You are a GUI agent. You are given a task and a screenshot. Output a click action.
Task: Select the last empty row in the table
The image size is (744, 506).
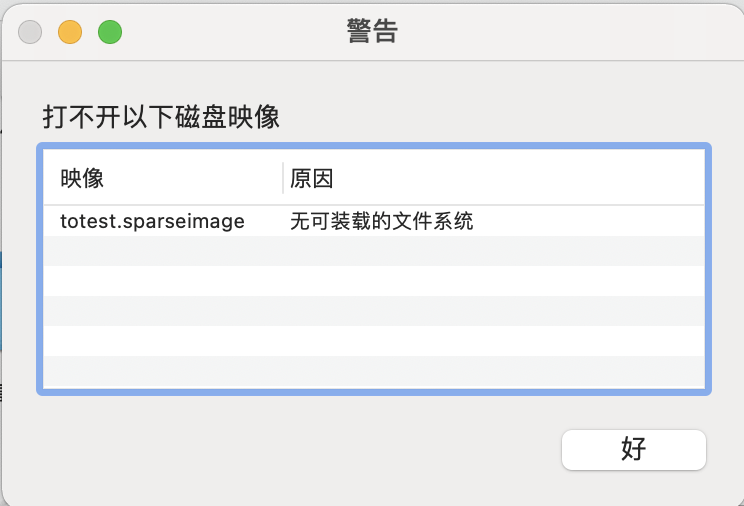pyautogui.click(x=374, y=371)
